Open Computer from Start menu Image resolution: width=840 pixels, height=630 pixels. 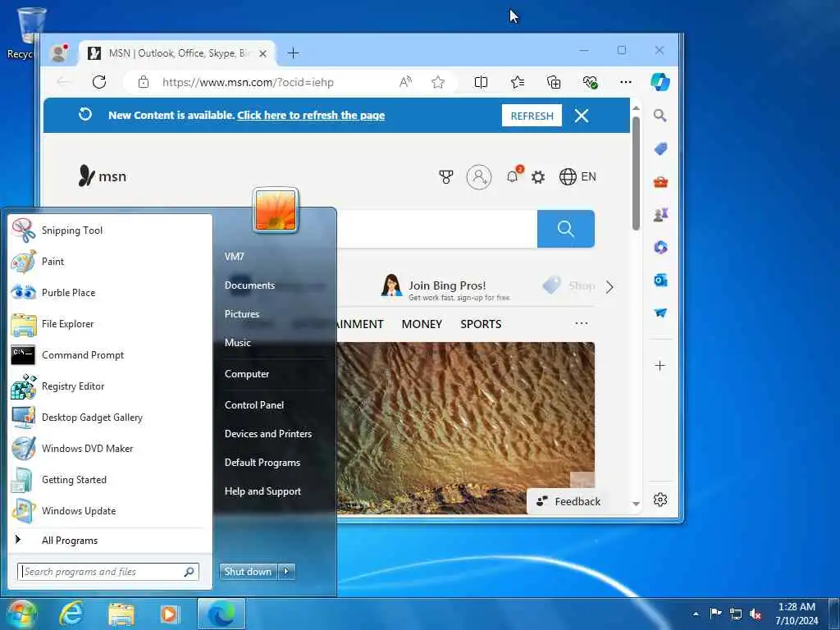(246, 374)
